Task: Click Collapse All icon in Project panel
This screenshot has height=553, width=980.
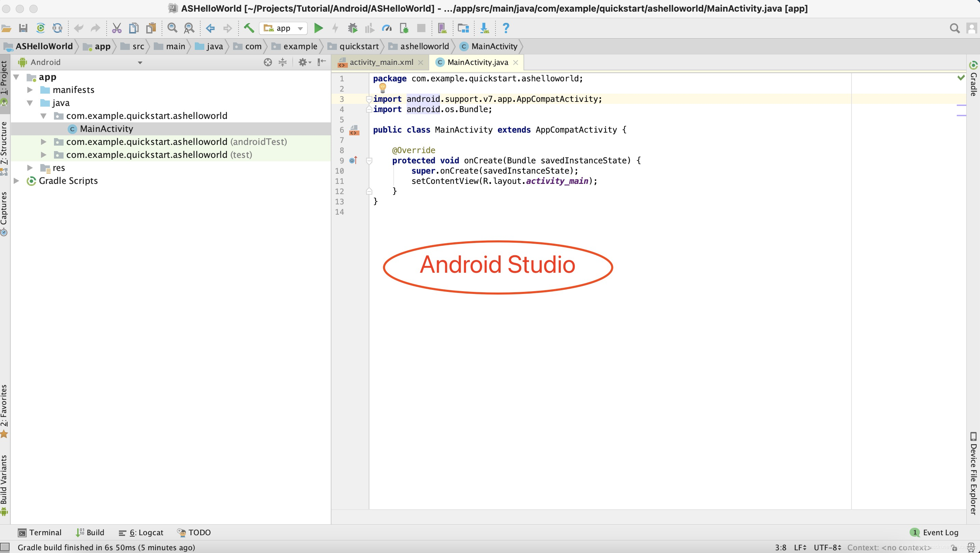Action: (x=282, y=62)
